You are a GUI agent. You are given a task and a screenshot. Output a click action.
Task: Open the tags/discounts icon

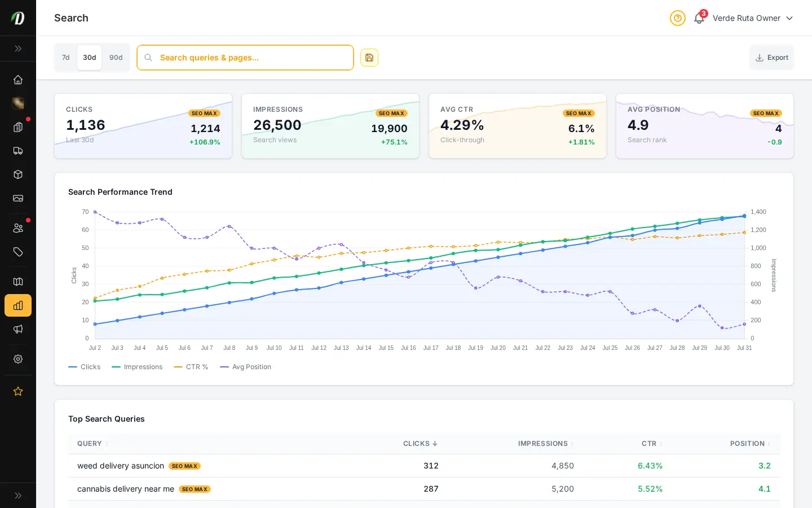(x=18, y=252)
